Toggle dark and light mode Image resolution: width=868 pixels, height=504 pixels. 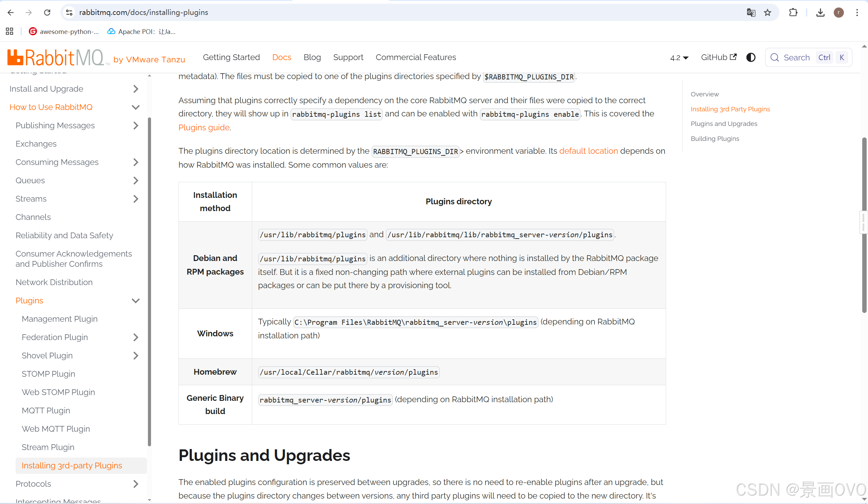[x=751, y=58]
